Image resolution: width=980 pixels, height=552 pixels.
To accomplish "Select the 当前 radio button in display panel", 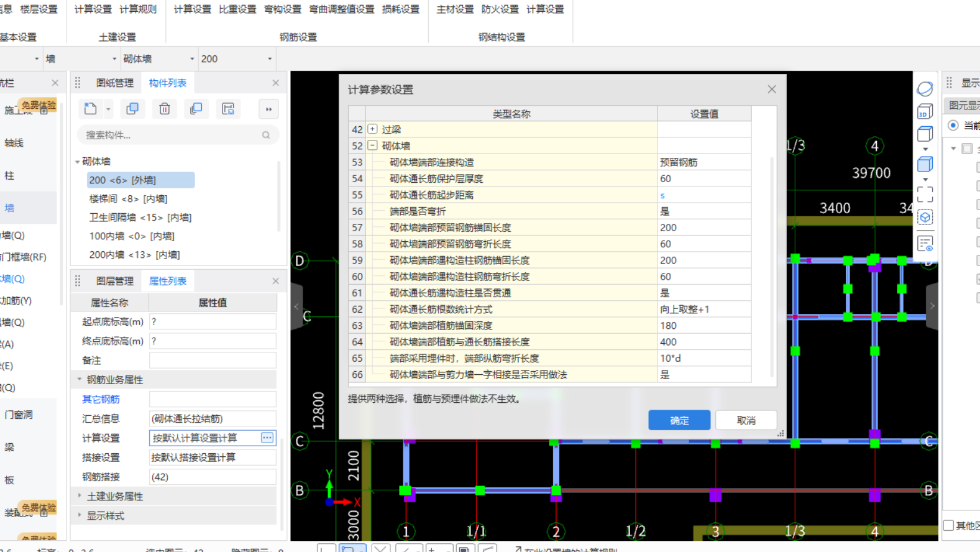I will 953,126.
